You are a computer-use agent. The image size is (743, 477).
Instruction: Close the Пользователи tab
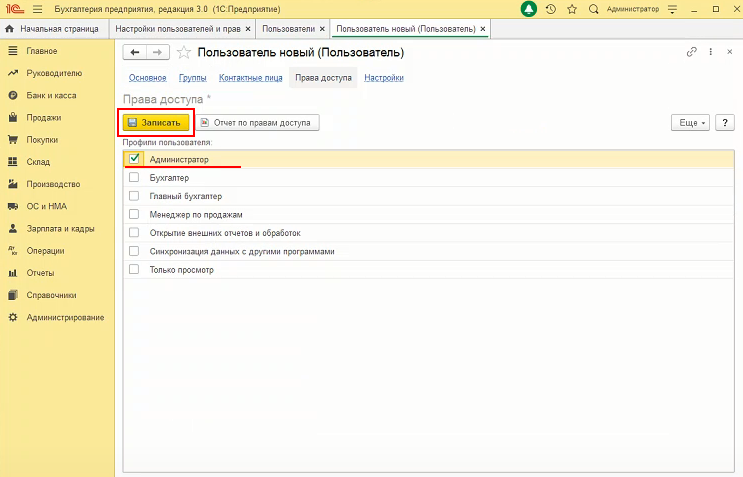tap(322, 29)
